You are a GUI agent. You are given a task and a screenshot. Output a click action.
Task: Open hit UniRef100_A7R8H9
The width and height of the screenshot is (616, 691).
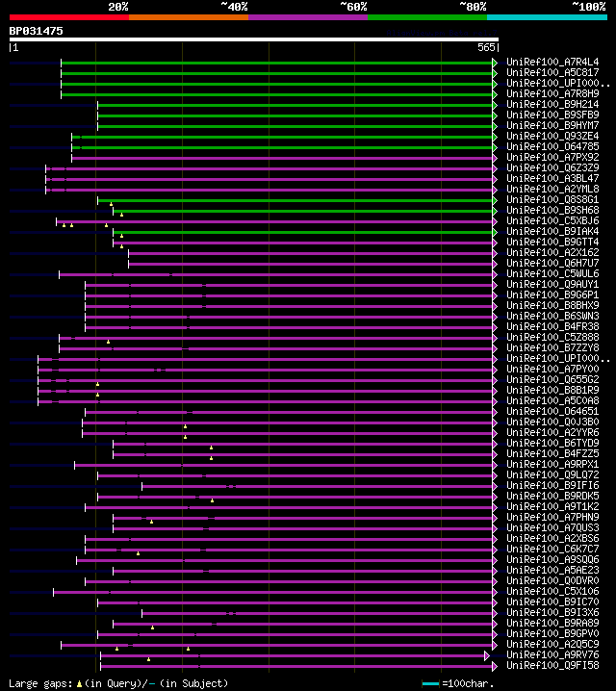[552, 94]
